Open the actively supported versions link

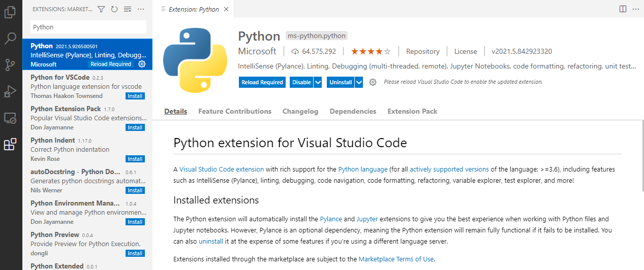click(x=449, y=169)
